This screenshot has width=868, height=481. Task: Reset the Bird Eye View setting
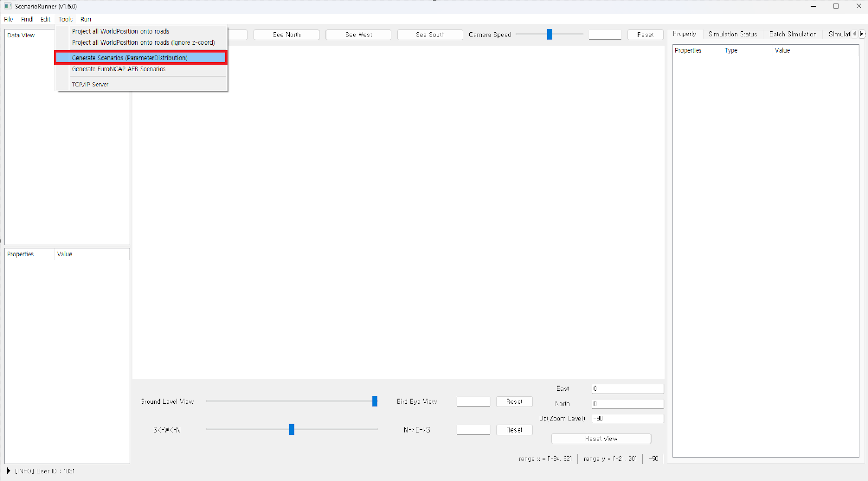tap(514, 402)
